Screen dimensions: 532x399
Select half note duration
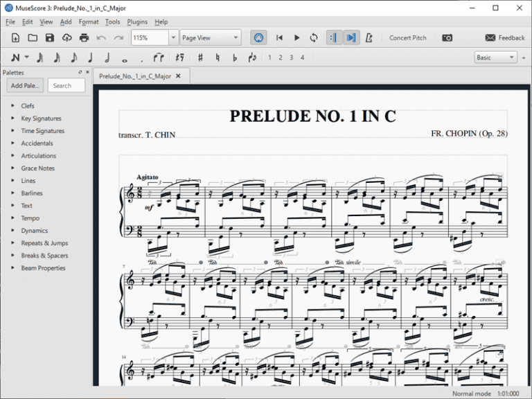[107, 57]
